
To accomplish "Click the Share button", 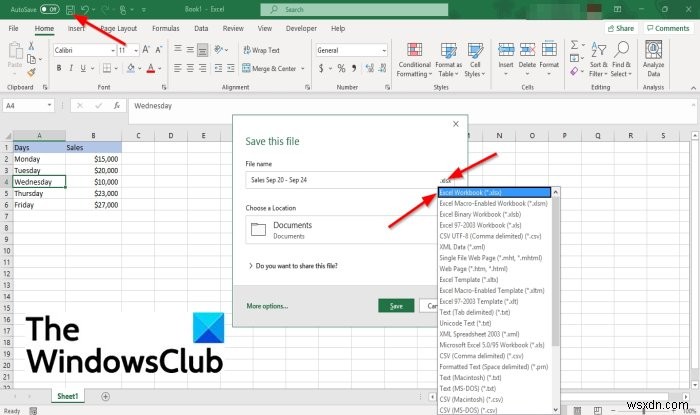I will point(621,28).
